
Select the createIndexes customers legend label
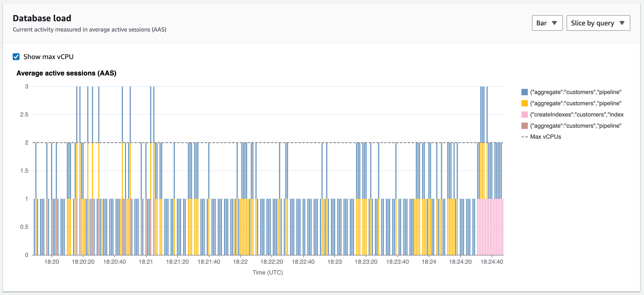click(x=577, y=115)
